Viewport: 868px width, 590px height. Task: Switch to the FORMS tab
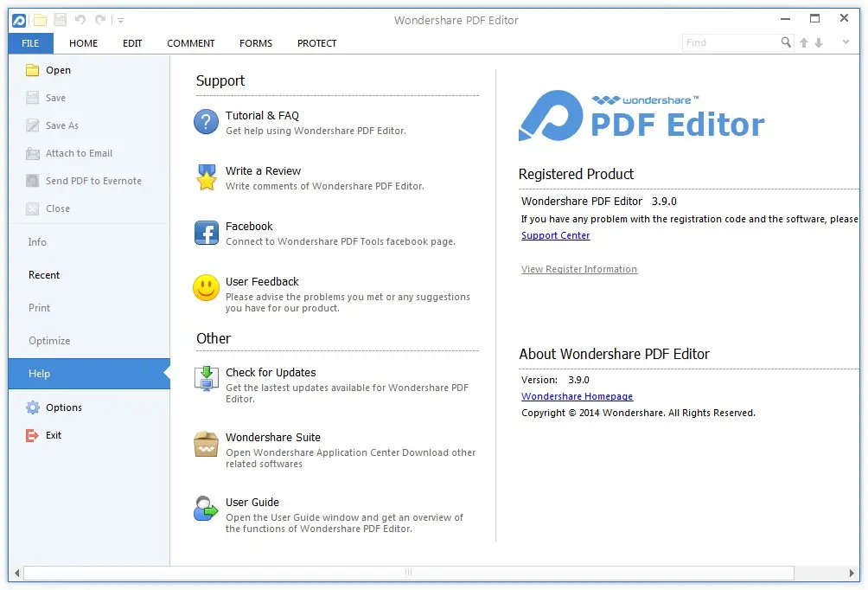[256, 43]
